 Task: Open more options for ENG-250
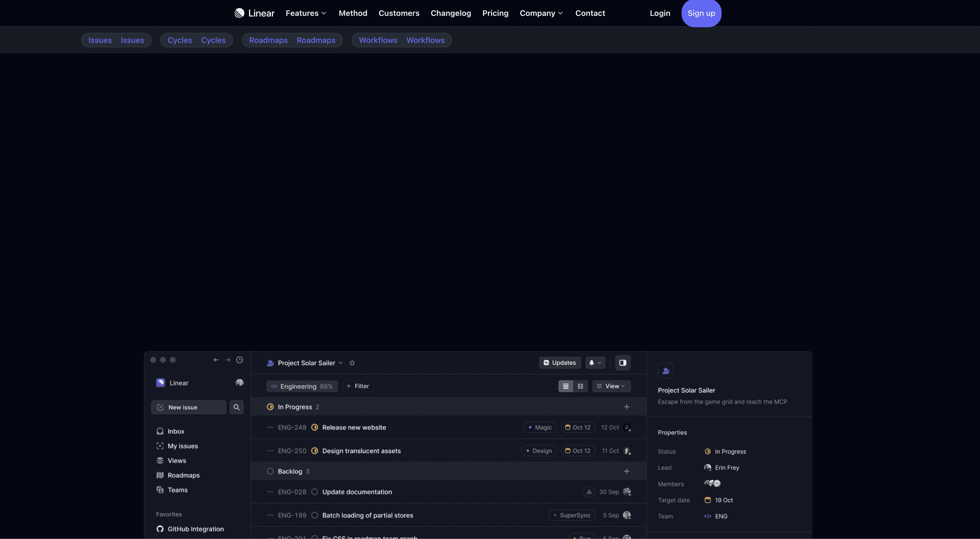click(270, 451)
